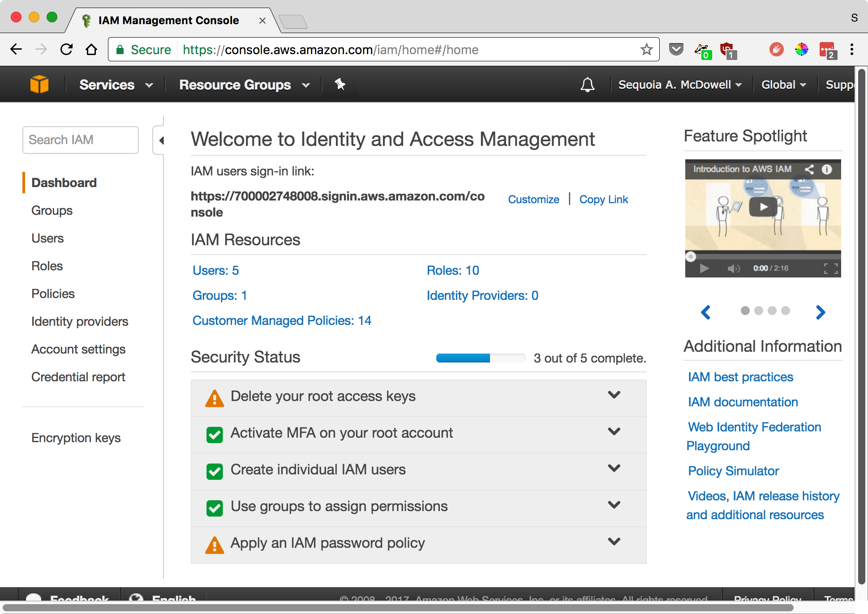Open Chrome's three-dot menu
Screen dimensions: 868x614
pos(852,49)
